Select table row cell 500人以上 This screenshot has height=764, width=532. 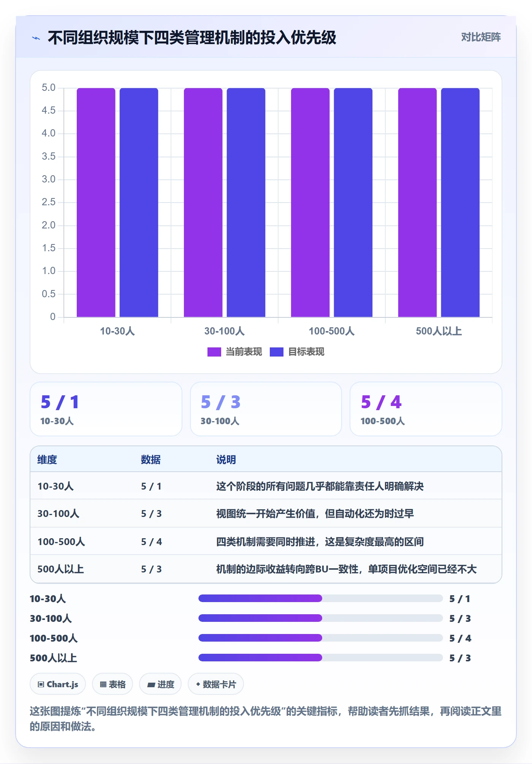tap(61, 569)
